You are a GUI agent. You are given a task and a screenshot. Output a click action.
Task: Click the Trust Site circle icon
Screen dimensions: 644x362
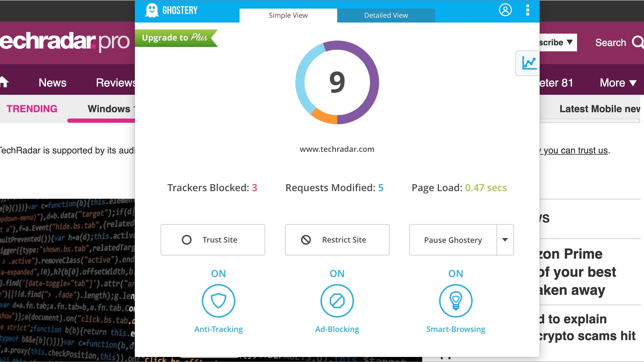click(x=187, y=240)
